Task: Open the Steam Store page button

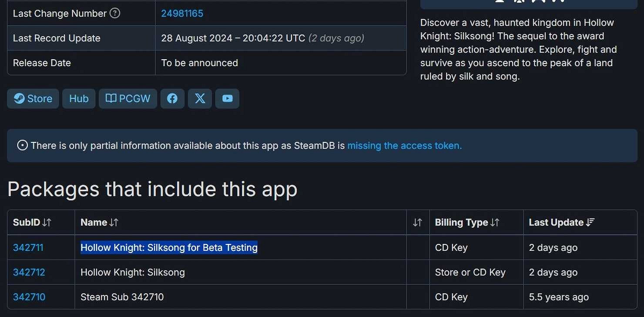Action: (x=33, y=99)
